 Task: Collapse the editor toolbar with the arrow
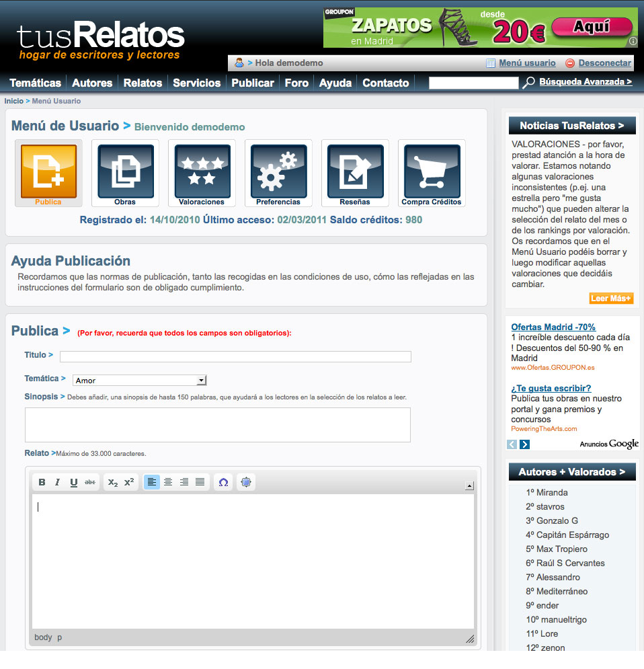coord(469,485)
